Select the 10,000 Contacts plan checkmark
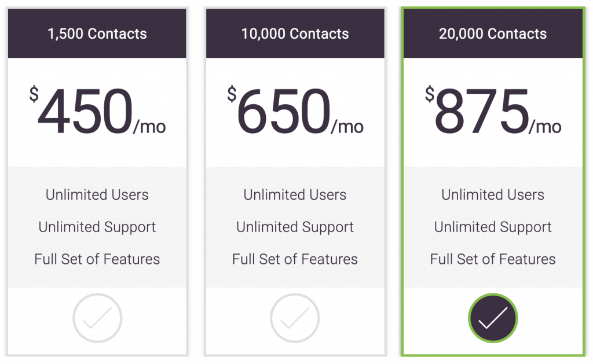 (295, 318)
